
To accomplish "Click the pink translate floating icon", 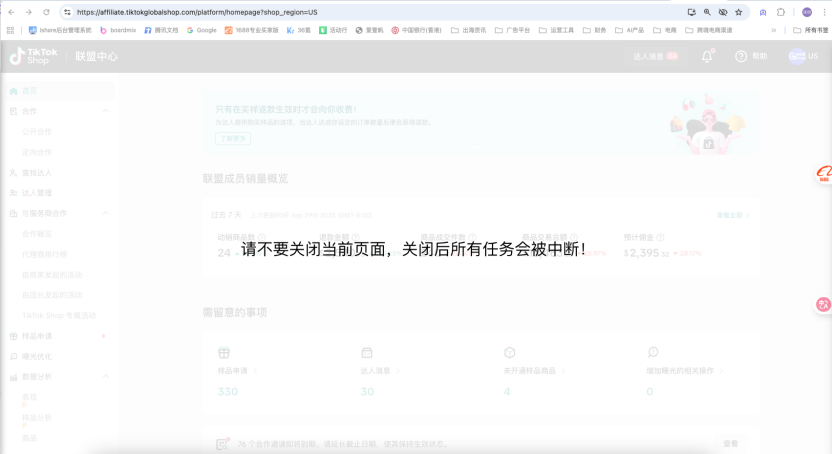I will (x=823, y=304).
